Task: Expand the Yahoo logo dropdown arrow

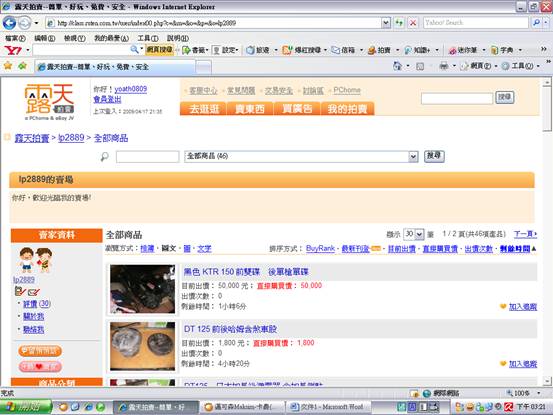Action: coord(28,50)
